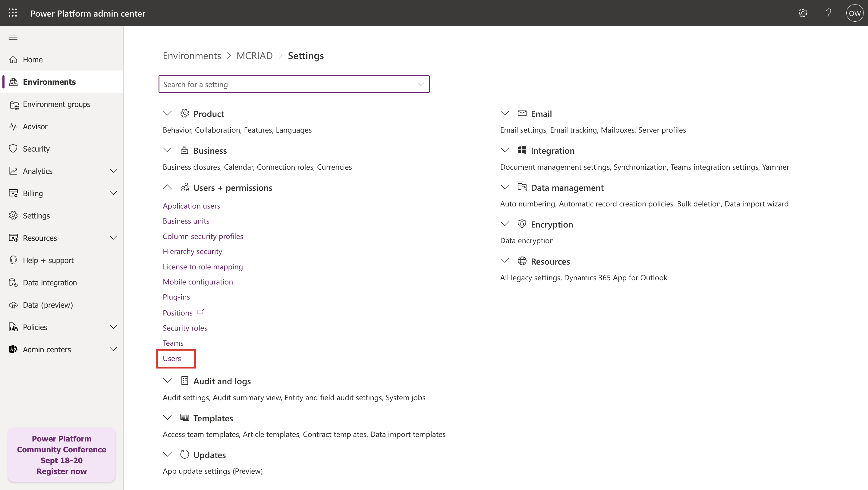The image size is (868, 490).
Task: Open the help question mark icon
Action: coord(829,13)
